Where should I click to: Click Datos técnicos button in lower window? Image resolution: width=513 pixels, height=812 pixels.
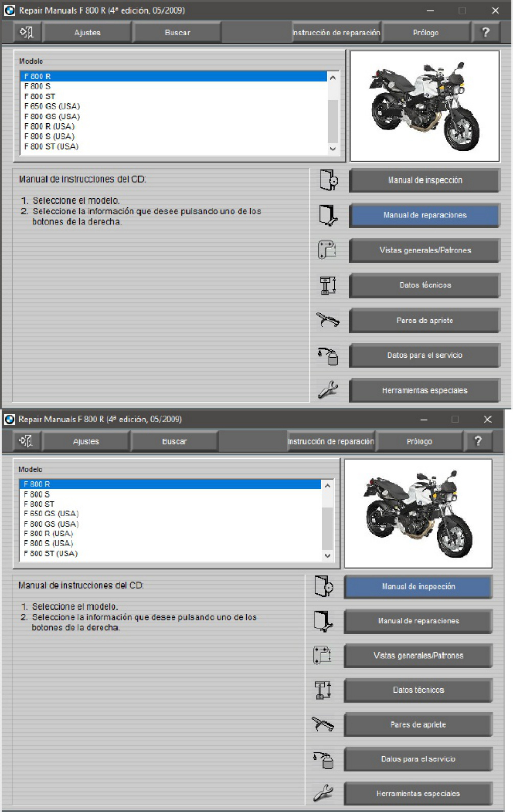pyautogui.click(x=418, y=690)
